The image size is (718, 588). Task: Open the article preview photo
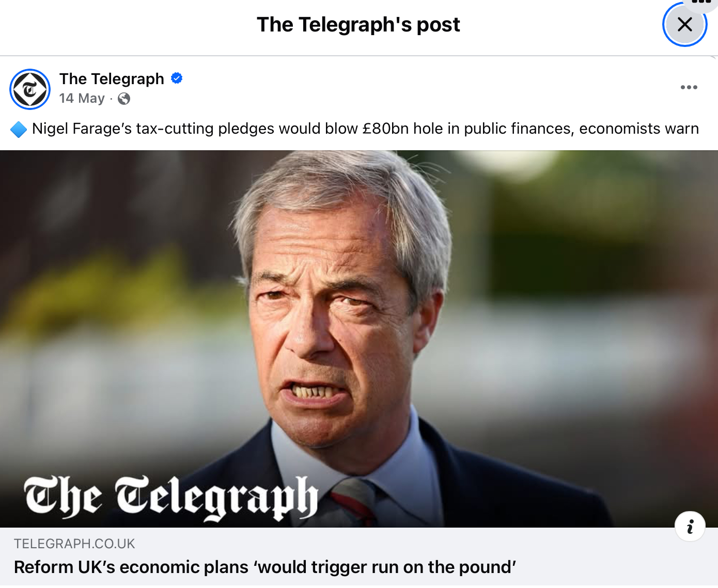tap(359, 339)
